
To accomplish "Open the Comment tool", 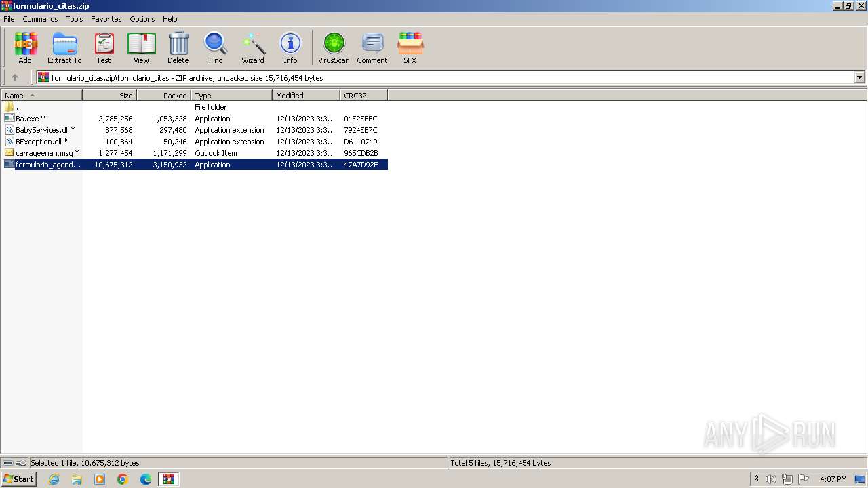I will pyautogui.click(x=372, y=48).
